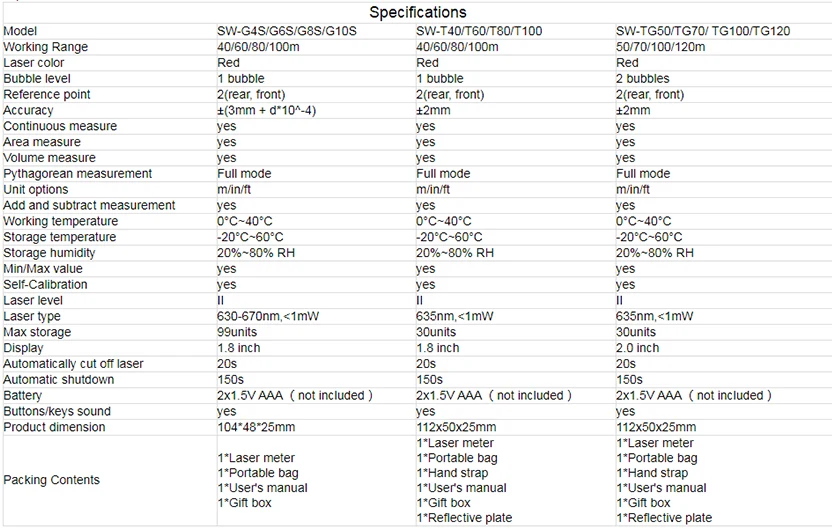Select the 104*48*25mm product dimension cell
The height and width of the screenshot is (529, 832).
(256, 427)
